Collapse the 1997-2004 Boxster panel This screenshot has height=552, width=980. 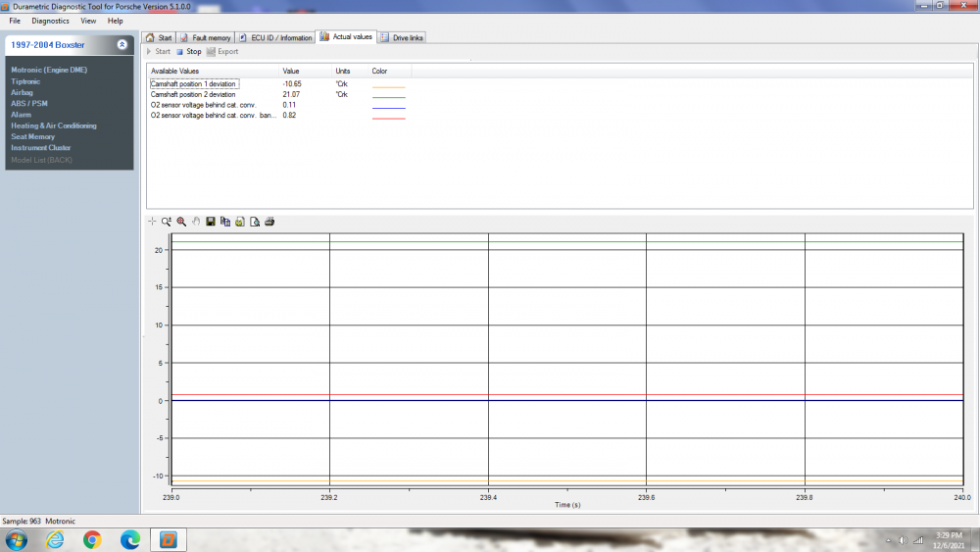(x=122, y=44)
